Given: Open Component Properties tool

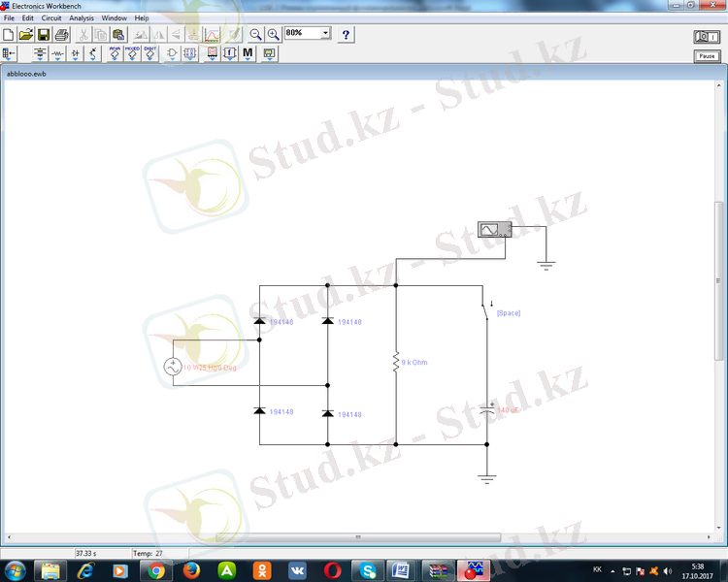Looking at the screenshot, I should tap(235, 35).
